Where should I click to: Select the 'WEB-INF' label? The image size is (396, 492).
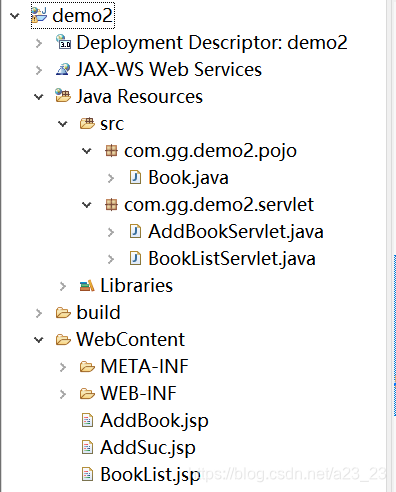pyautogui.click(x=138, y=393)
